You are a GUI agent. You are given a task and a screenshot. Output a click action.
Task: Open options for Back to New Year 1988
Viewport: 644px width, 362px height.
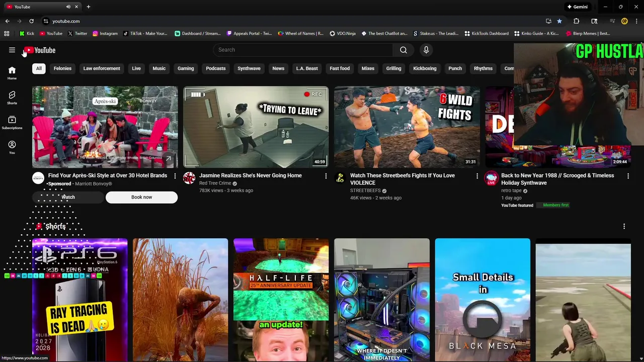628,176
